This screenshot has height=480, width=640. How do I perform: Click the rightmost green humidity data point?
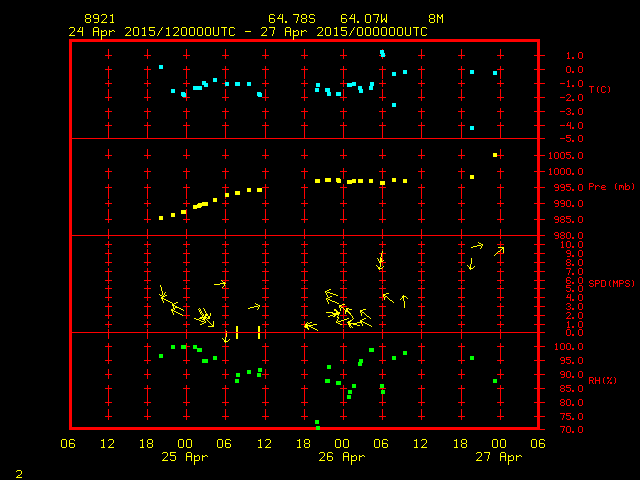point(495,381)
